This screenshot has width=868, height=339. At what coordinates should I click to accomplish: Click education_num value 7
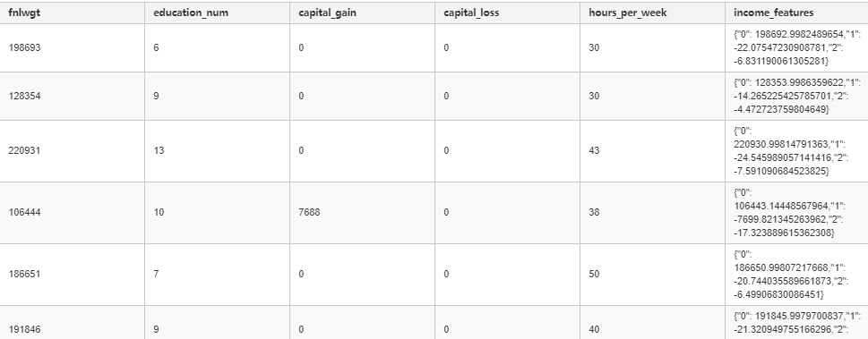(156, 275)
